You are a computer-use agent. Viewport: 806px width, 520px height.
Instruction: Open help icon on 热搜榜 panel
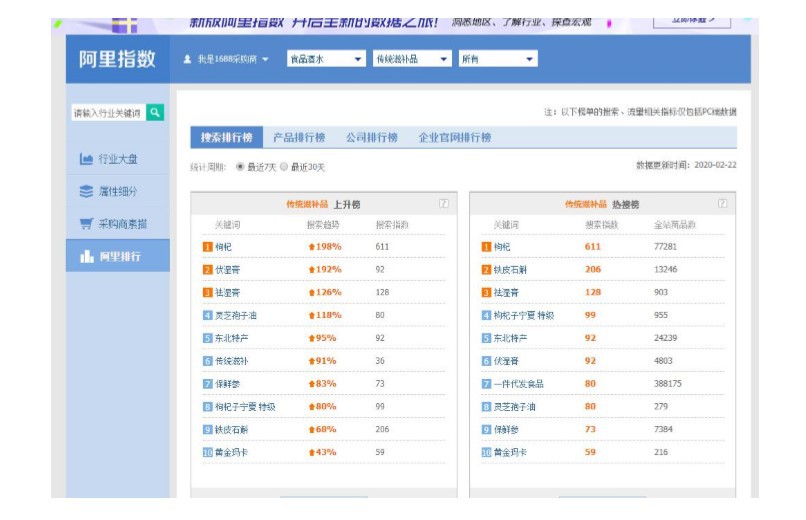pyautogui.click(x=722, y=203)
